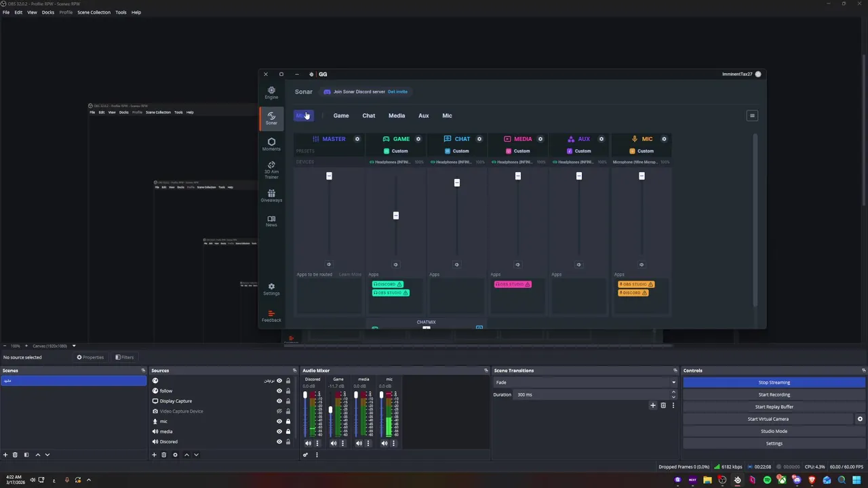Open Giveaways in the GG sidebar
868x488 pixels.
[x=271, y=196]
